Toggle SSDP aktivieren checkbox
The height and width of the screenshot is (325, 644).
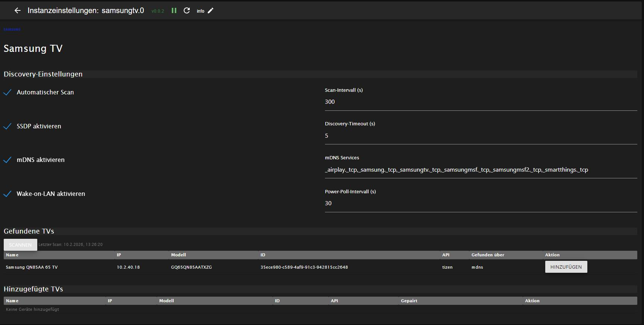(7, 126)
